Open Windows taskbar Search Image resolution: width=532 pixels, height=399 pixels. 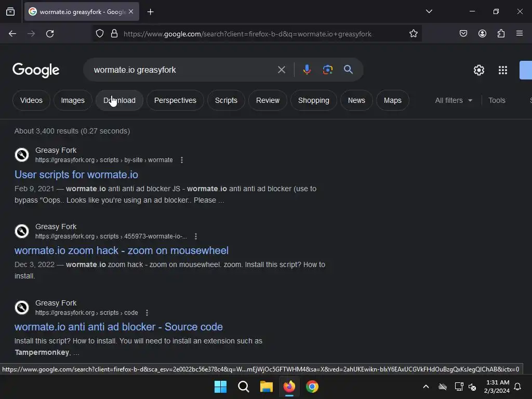click(x=243, y=387)
